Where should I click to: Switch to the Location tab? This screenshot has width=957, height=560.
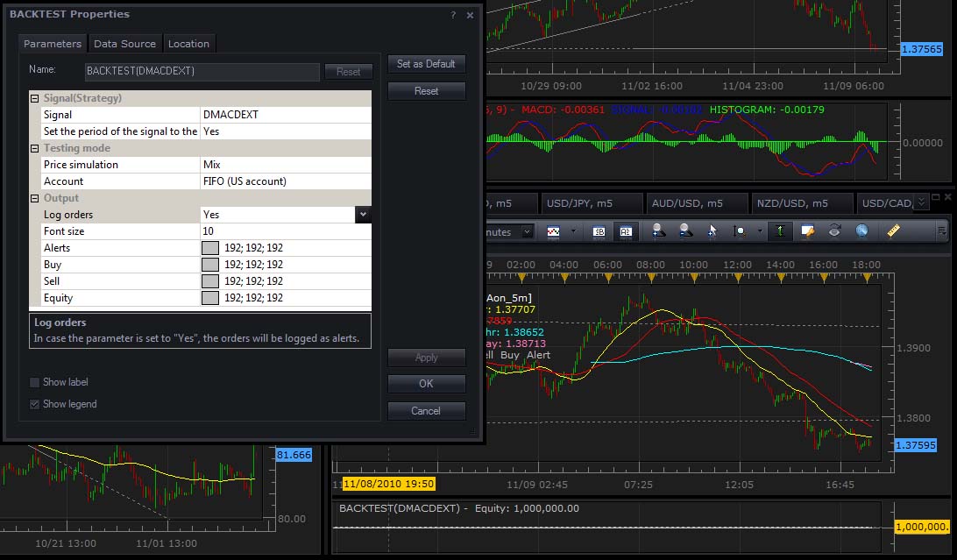coord(188,44)
